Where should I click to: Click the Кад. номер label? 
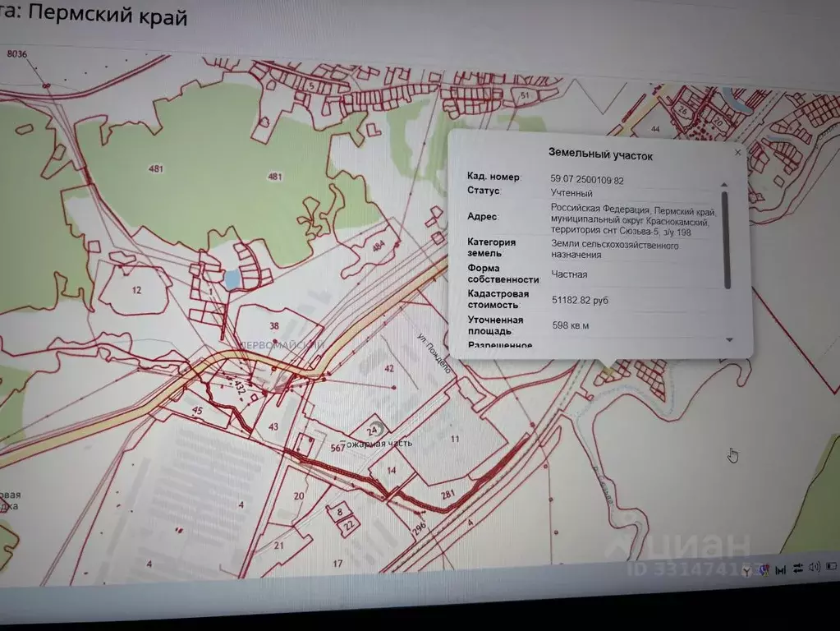click(493, 177)
